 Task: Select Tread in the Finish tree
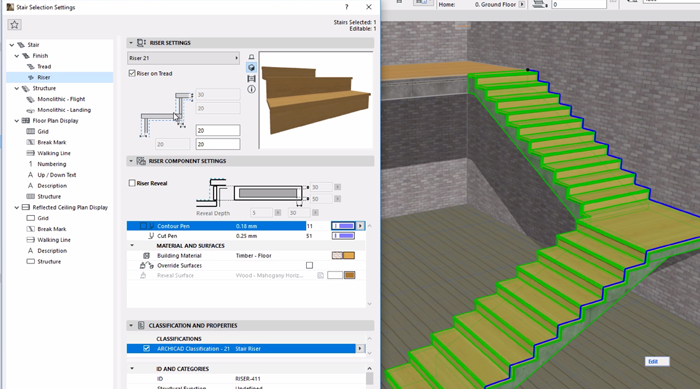(x=44, y=67)
